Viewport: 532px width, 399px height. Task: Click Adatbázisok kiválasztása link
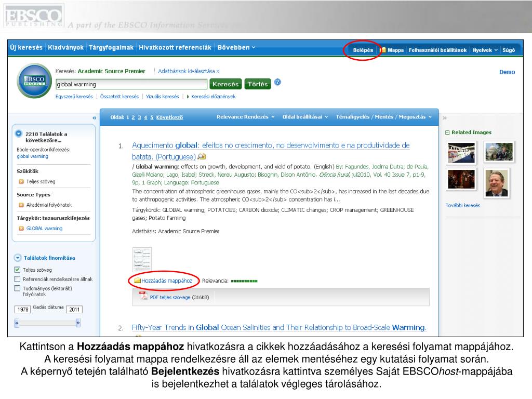189,71
